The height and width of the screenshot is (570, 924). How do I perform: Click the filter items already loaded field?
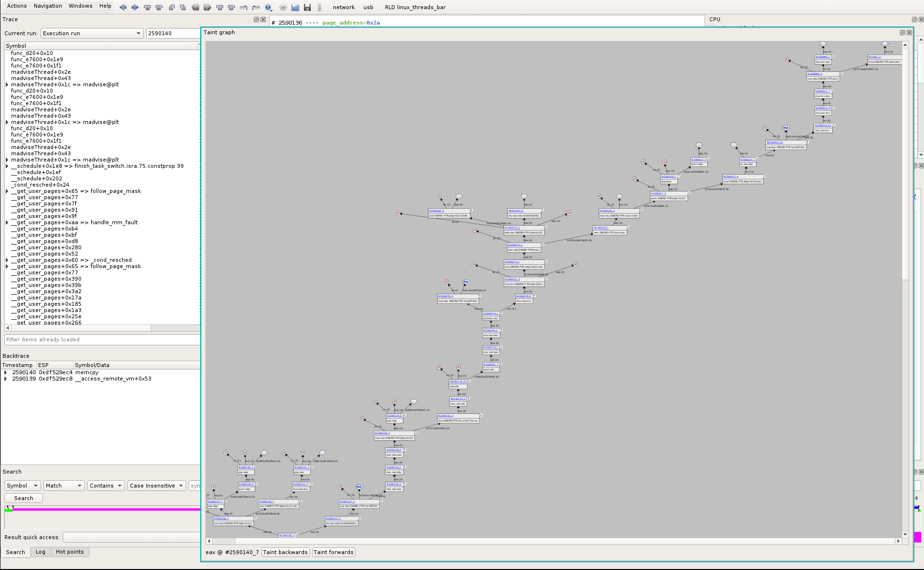pos(97,339)
